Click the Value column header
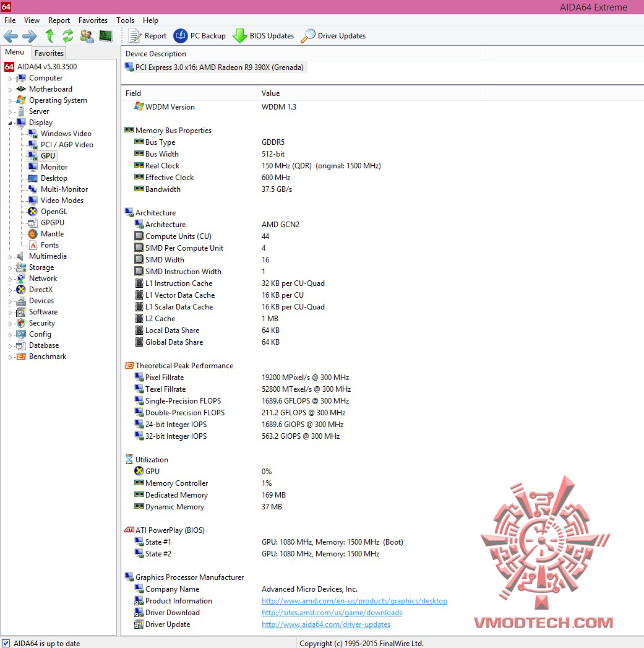Screen dimensions: 644x648 click(372, 93)
